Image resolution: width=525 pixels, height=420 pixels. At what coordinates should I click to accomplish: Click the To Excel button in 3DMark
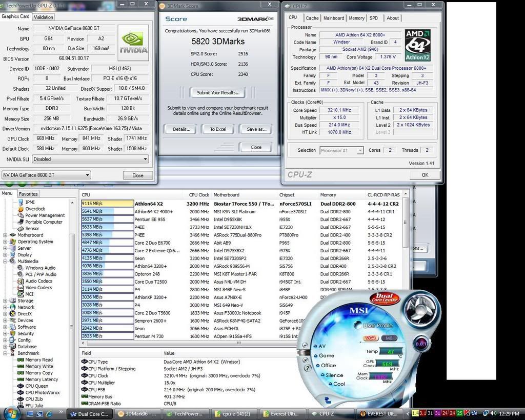[218, 129]
